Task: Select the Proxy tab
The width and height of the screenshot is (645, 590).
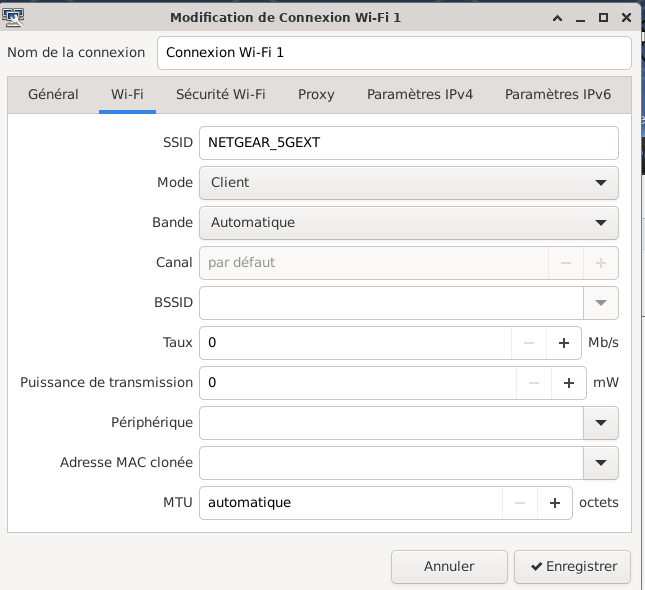Action: [x=316, y=95]
